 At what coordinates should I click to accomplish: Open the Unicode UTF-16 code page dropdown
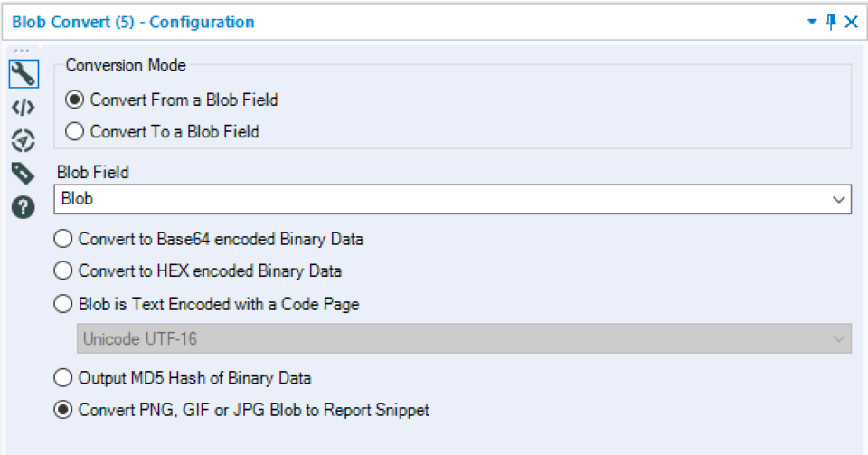pyautogui.click(x=839, y=339)
